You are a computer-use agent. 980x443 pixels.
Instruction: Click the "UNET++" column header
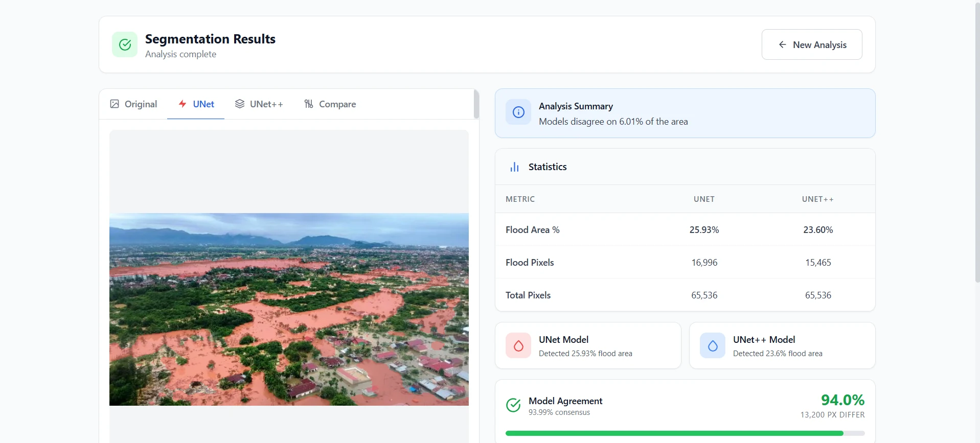point(817,199)
